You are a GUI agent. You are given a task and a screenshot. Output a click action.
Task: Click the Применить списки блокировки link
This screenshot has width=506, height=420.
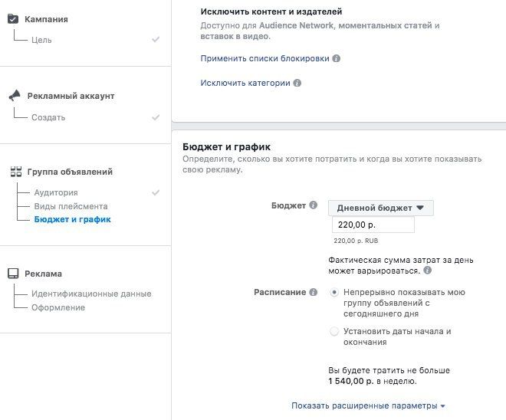[265, 59]
